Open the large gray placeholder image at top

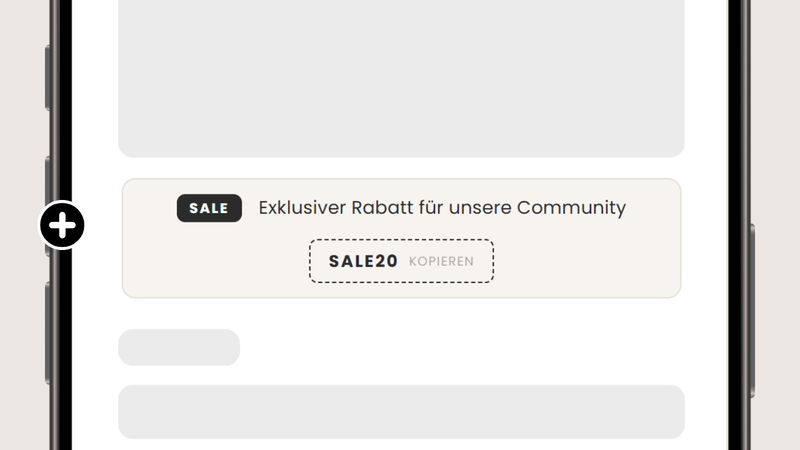pyautogui.click(x=401, y=75)
